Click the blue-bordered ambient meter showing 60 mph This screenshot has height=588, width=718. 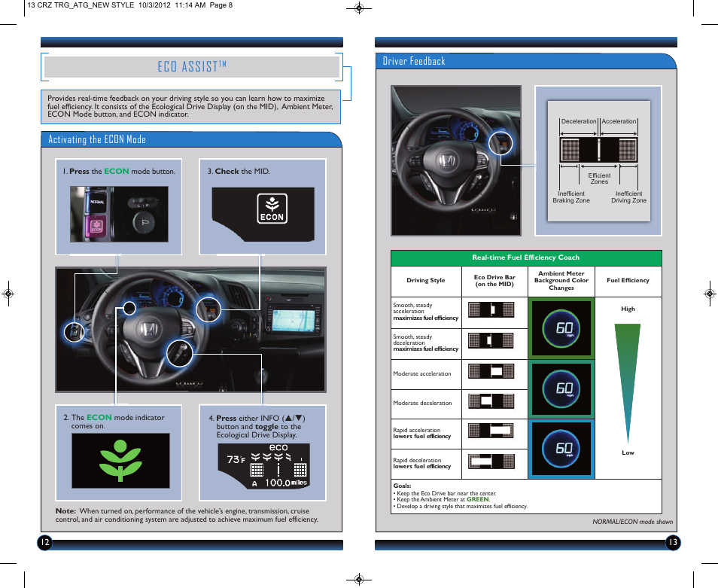pyautogui.click(x=561, y=449)
